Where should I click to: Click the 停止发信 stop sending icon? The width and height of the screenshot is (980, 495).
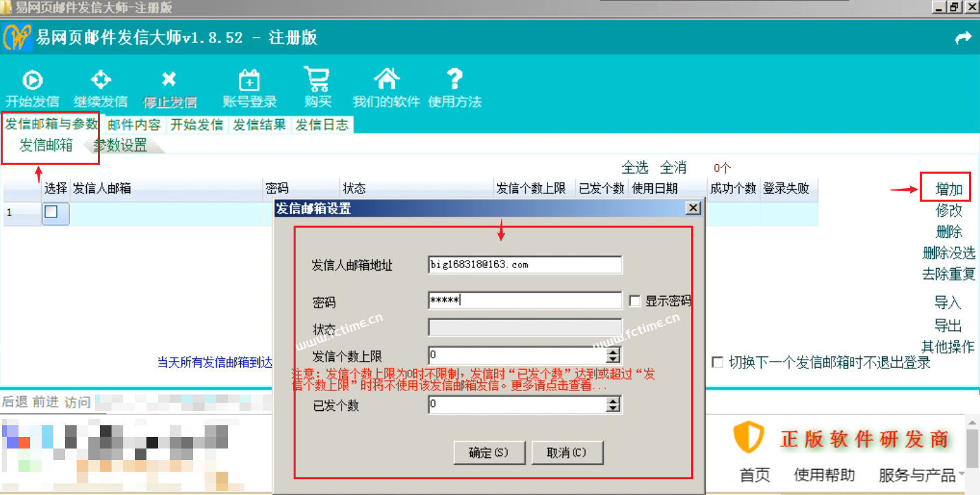coord(169,79)
